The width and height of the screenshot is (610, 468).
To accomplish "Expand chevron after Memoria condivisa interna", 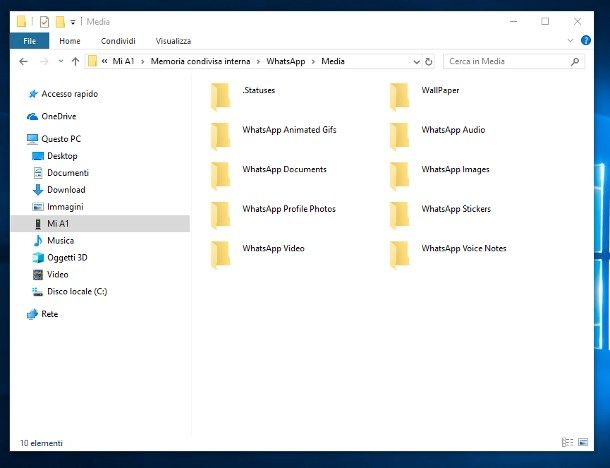I will (258, 62).
